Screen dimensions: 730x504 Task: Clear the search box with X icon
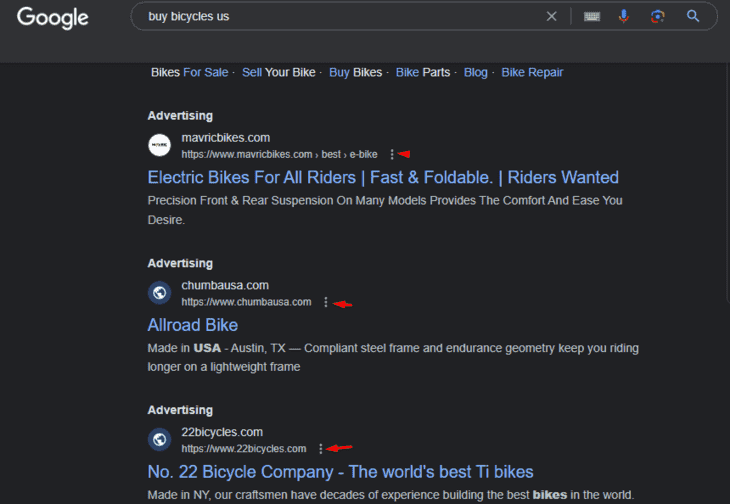551,16
